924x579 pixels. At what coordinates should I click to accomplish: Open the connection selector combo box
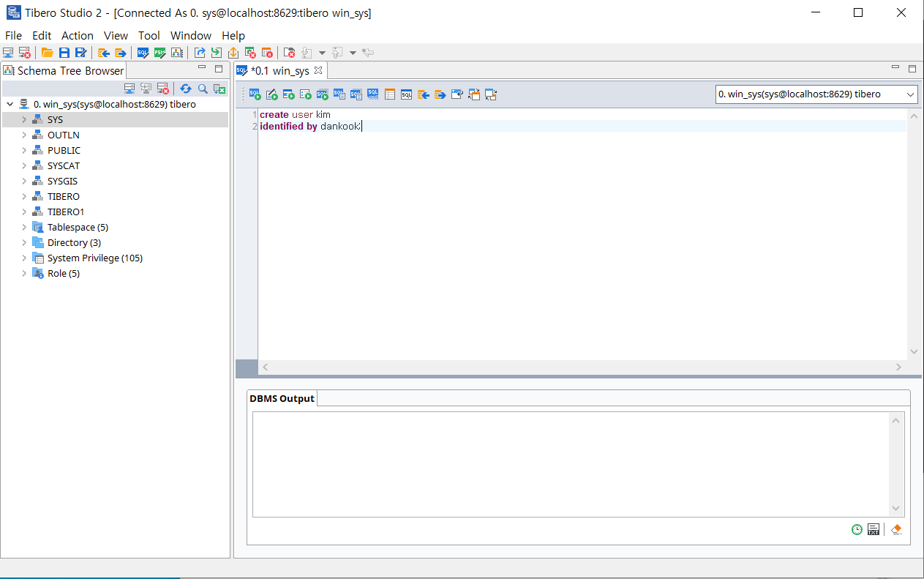pyautogui.click(x=816, y=94)
